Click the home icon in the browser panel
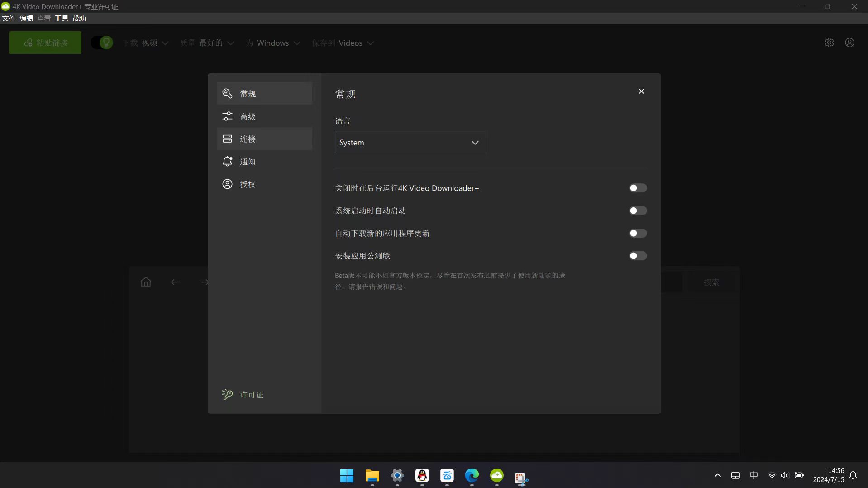The image size is (868, 488). (x=146, y=282)
